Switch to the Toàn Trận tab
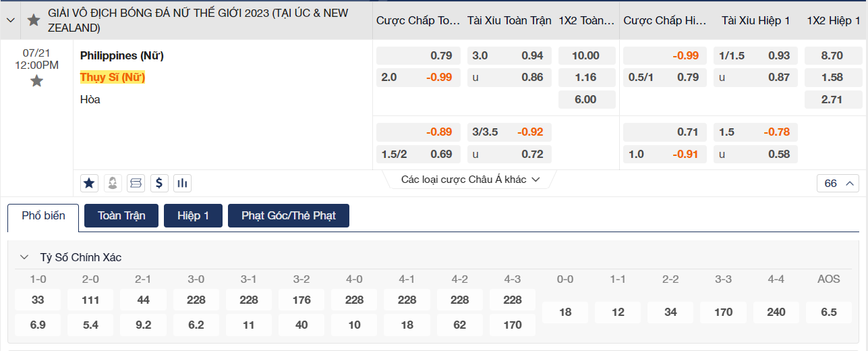Image resolution: width=868 pixels, height=351 pixels. pos(121,216)
